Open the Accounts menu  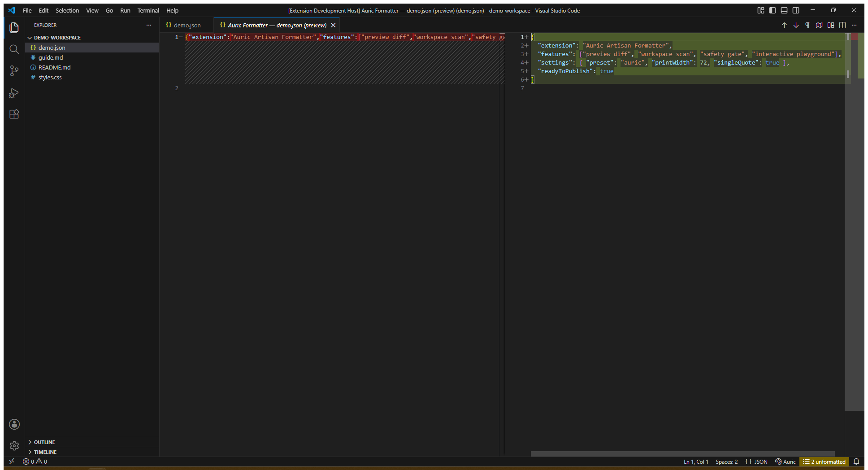14,424
